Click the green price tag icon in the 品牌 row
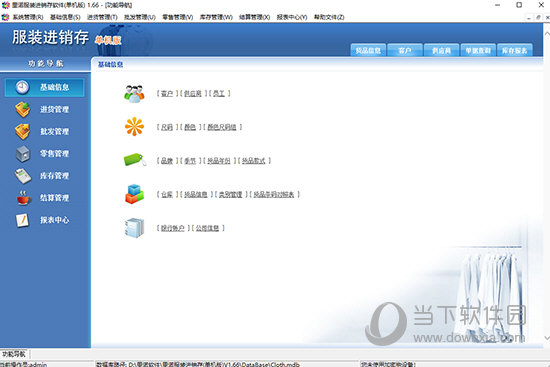The height and width of the screenshot is (367, 550). 135,160
